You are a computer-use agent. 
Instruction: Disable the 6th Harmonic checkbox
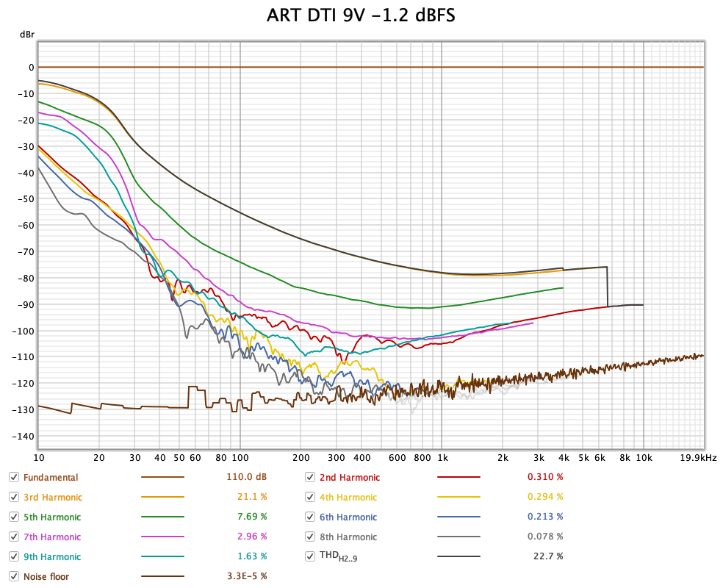310,517
